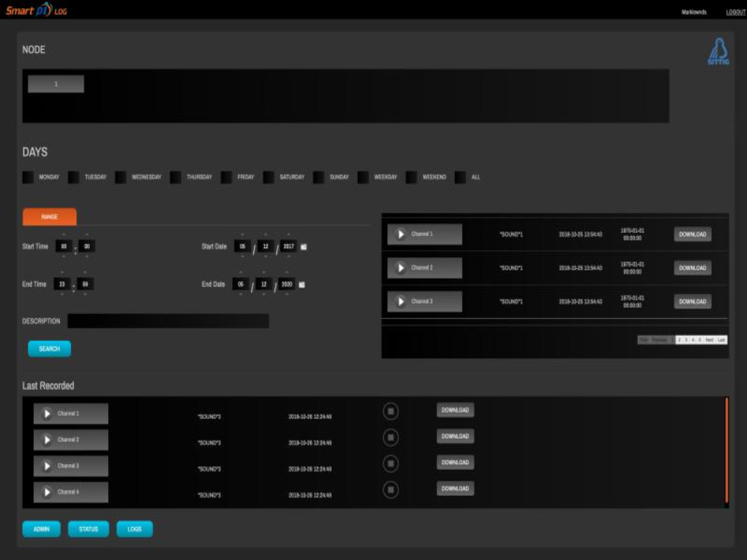
Task: Go to the Next results page
Action: pos(710,340)
